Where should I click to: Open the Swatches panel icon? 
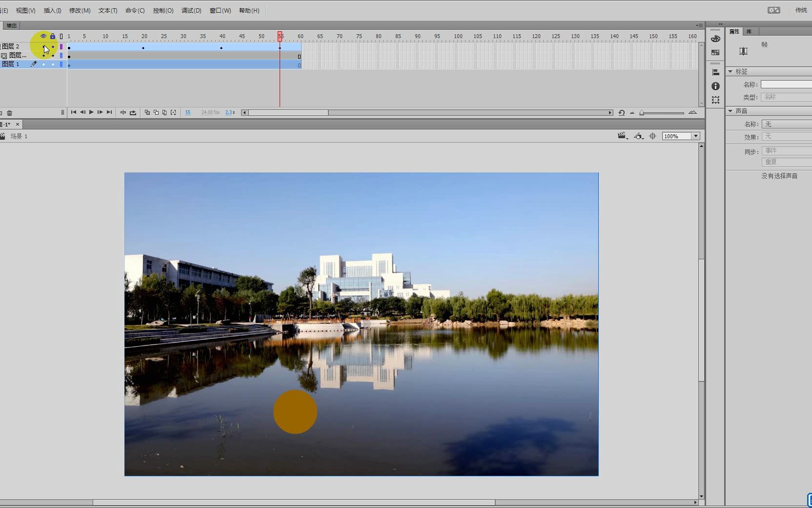click(715, 52)
